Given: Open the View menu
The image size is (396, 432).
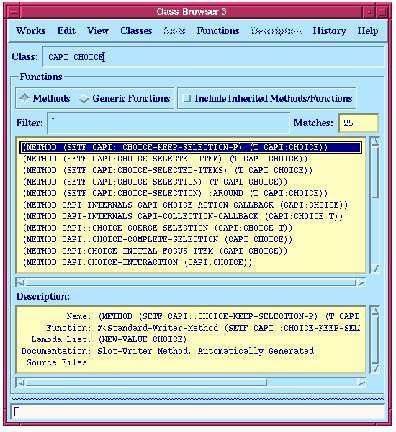Looking at the screenshot, I should pyautogui.click(x=98, y=31).
